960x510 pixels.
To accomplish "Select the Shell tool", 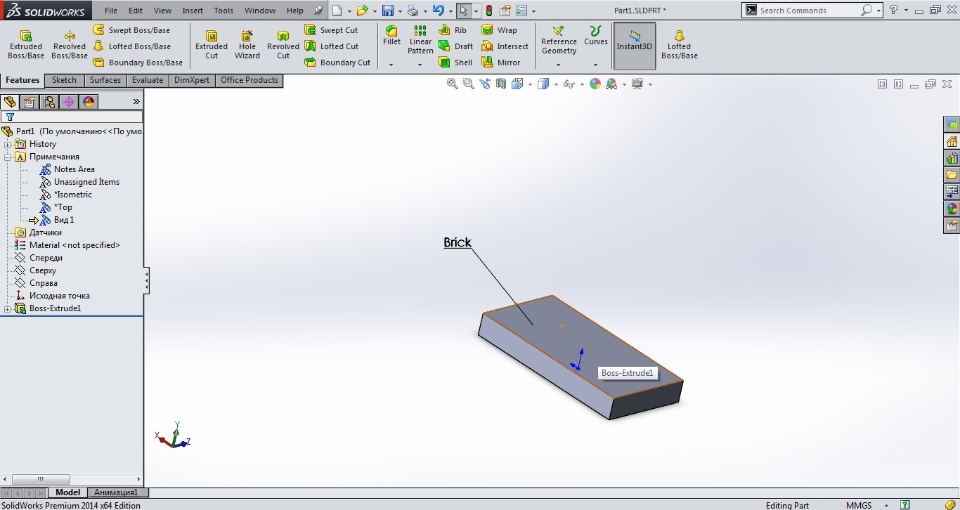I will [x=456, y=62].
